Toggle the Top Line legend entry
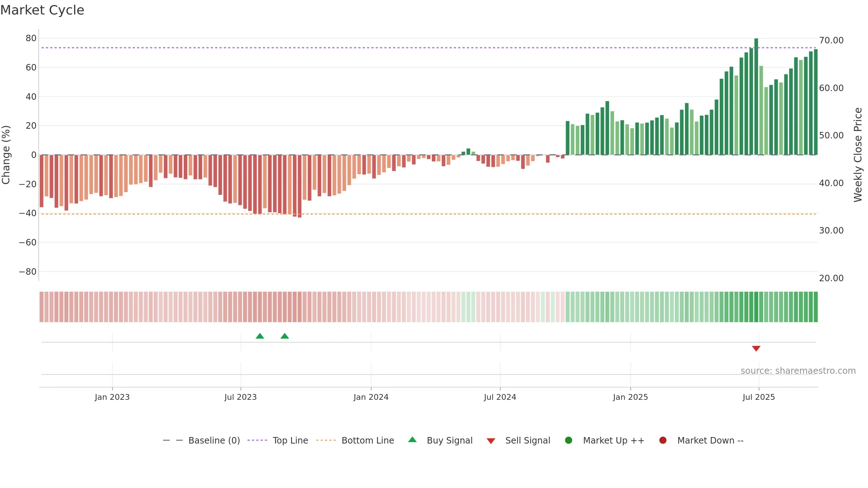The image size is (868, 488). tap(278, 440)
